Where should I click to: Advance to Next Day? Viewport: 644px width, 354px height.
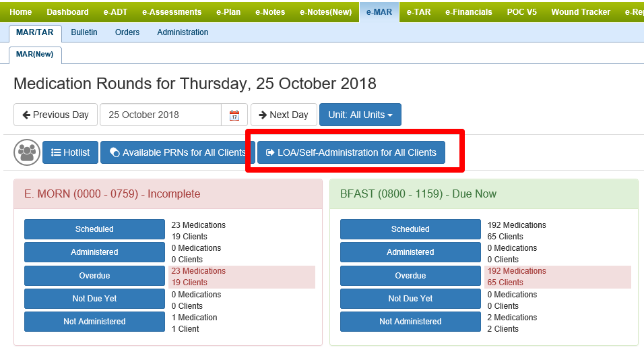pos(283,115)
